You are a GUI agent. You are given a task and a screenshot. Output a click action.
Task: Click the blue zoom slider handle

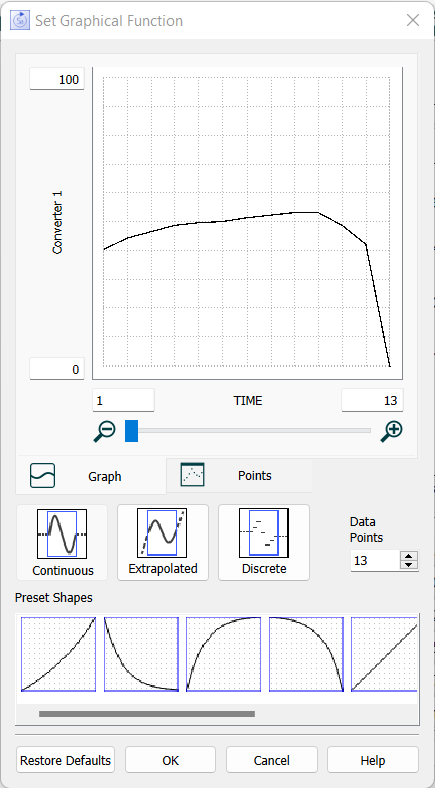click(x=131, y=431)
